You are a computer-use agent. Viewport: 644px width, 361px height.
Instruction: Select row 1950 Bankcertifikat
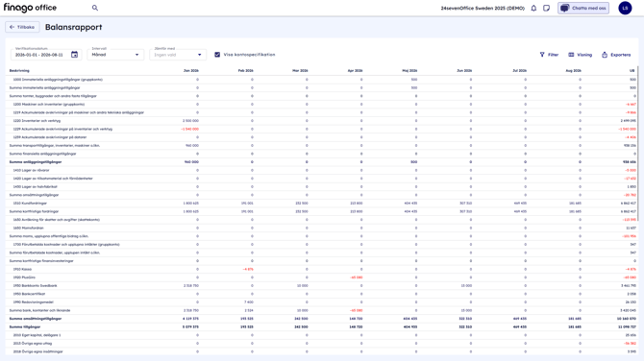322,294
